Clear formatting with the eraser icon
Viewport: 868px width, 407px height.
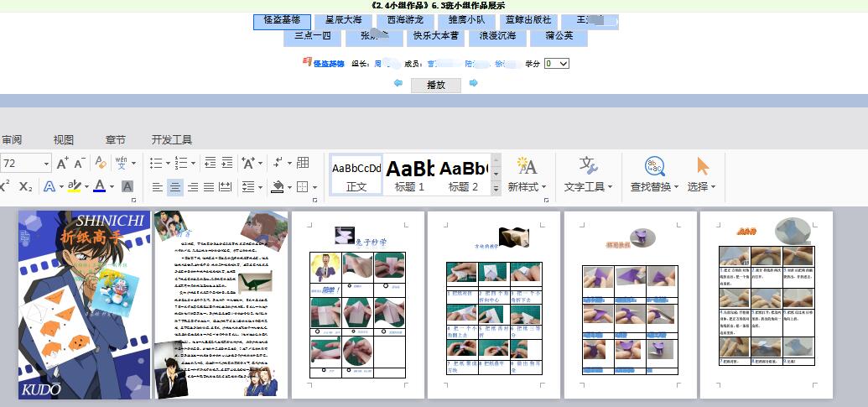(100, 163)
